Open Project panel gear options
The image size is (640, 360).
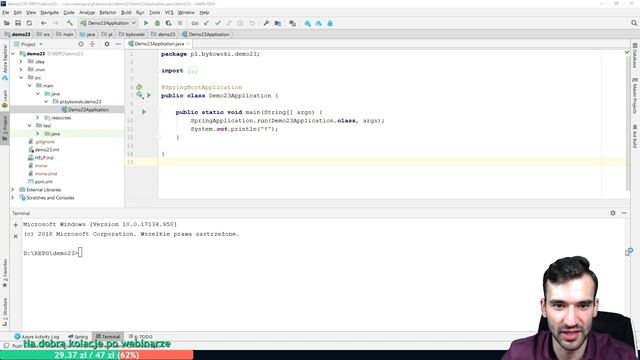pos(107,44)
